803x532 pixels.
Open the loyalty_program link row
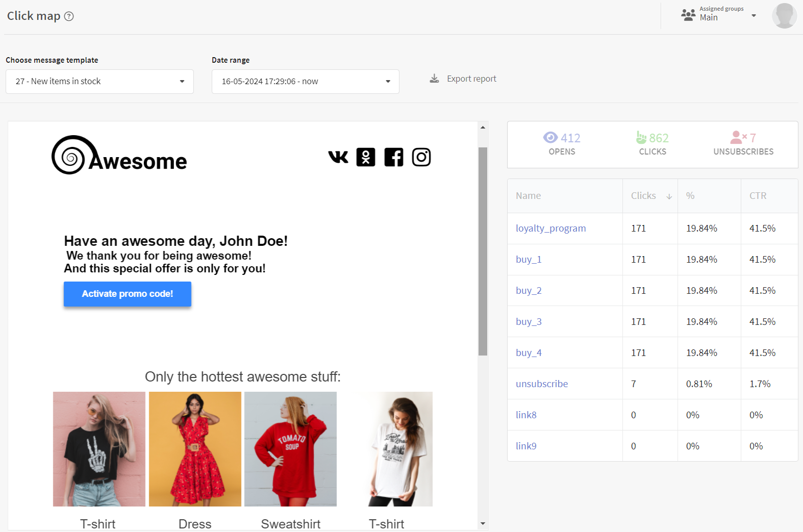(x=550, y=229)
